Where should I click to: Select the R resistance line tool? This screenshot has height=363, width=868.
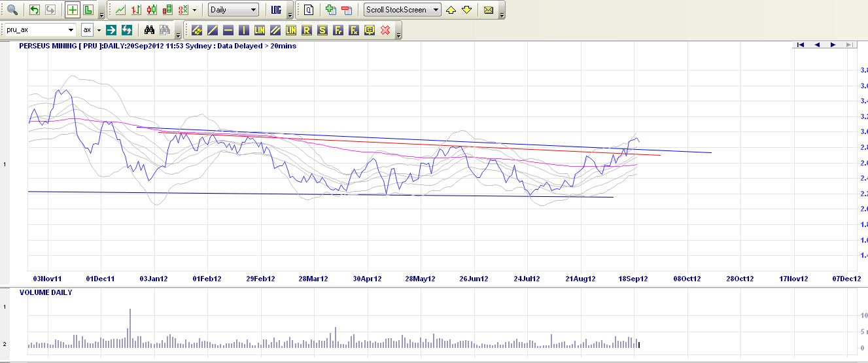pos(307,30)
